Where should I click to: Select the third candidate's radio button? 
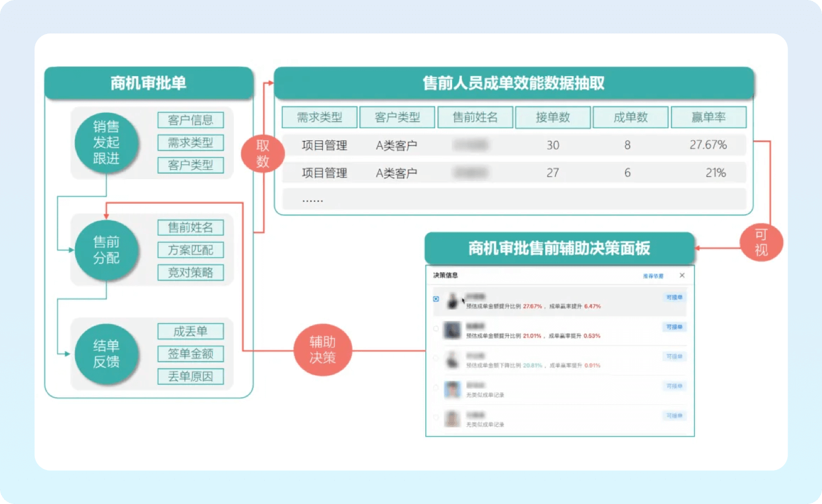pyautogui.click(x=436, y=358)
